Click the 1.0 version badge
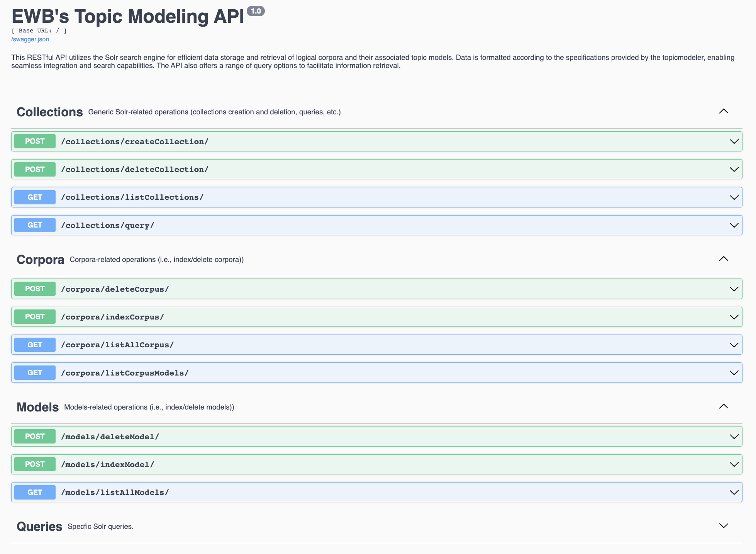Image resolution: width=756 pixels, height=554 pixels. pos(256,11)
